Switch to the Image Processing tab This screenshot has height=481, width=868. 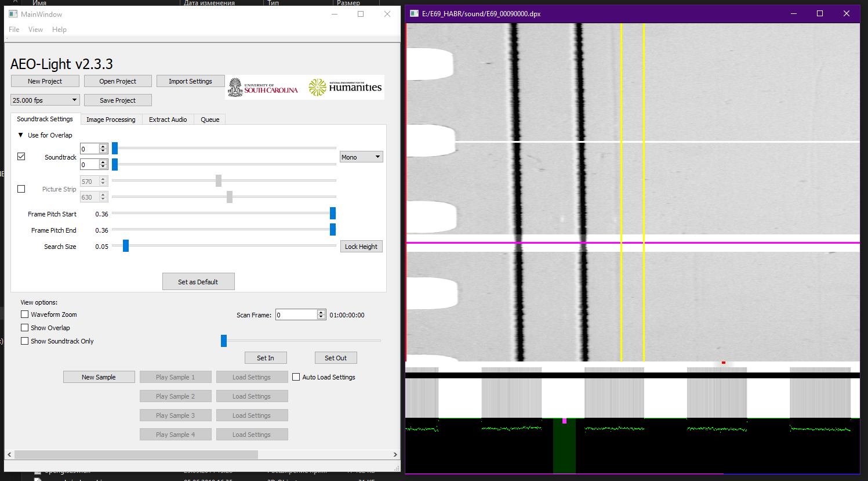[x=111, y=120]
